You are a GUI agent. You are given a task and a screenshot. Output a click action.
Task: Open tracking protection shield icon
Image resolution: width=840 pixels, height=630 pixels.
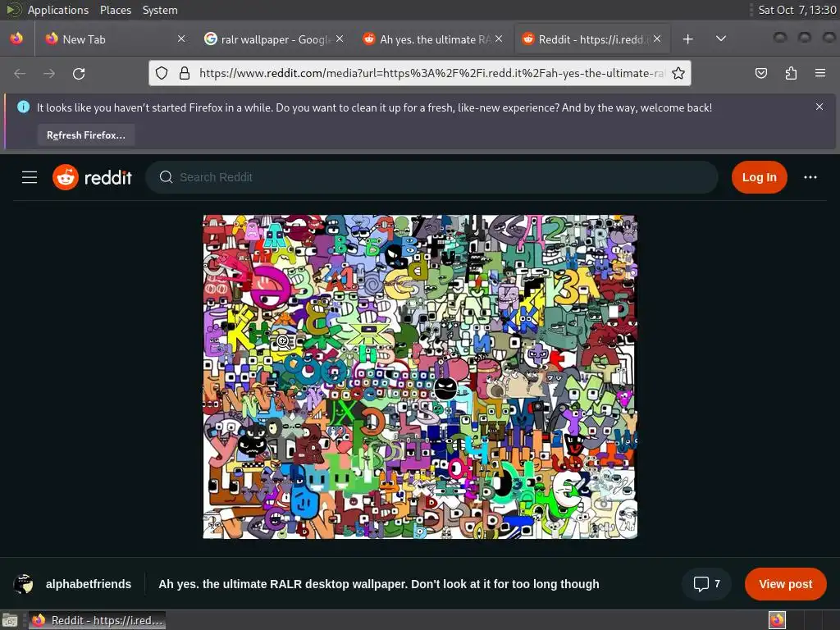(x=162, y=73)
